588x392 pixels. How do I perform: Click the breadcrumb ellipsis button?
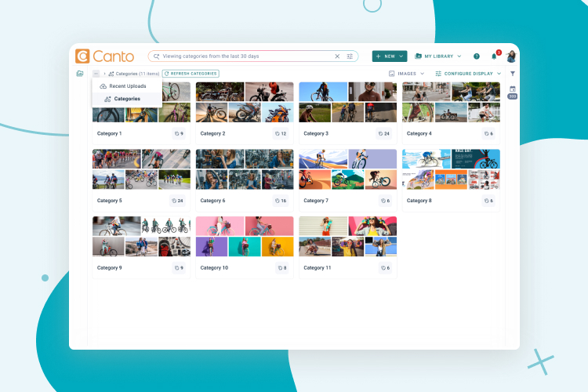(96, 74)
